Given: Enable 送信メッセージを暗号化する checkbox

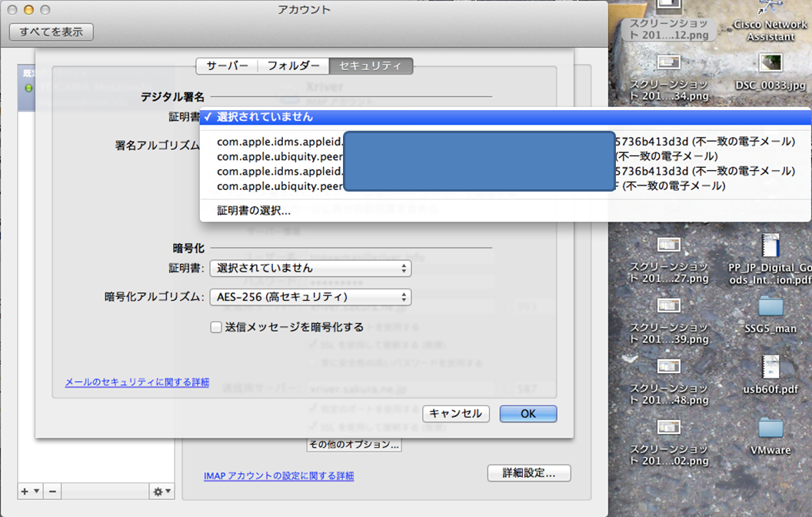Looking at the screenshot, I should [x=216, y=327].
